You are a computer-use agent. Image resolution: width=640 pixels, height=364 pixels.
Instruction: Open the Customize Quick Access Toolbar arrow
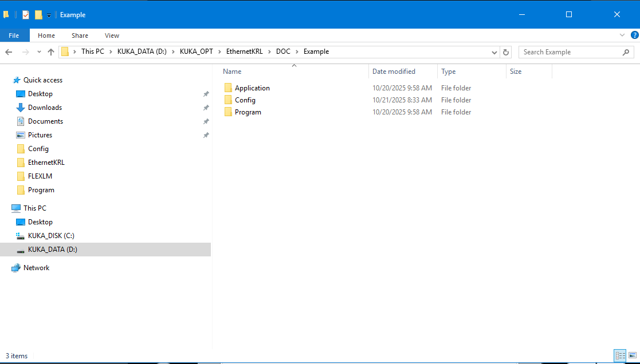(x=49, y=15)
